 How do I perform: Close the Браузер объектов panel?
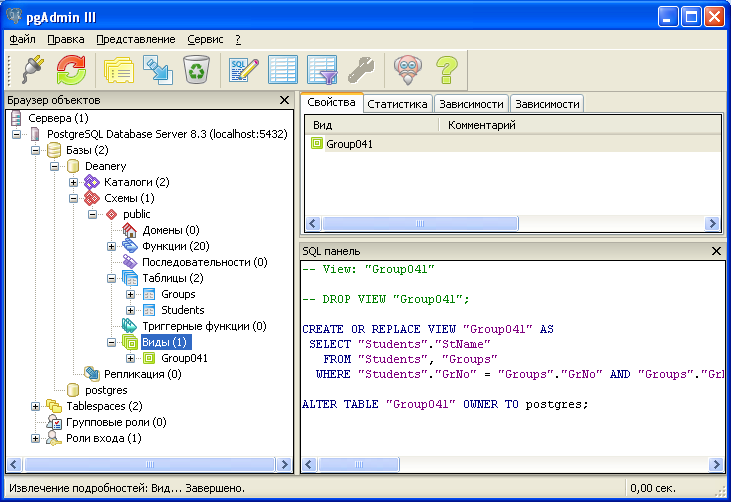pyautogui.click(x=284, y=100)
